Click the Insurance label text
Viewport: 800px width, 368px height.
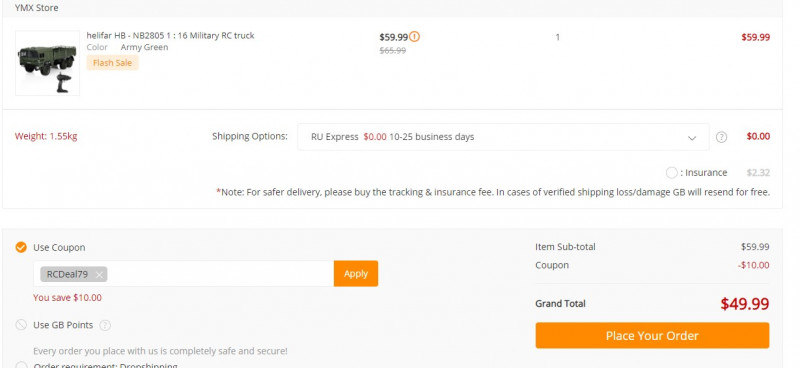tap(704, 173)
